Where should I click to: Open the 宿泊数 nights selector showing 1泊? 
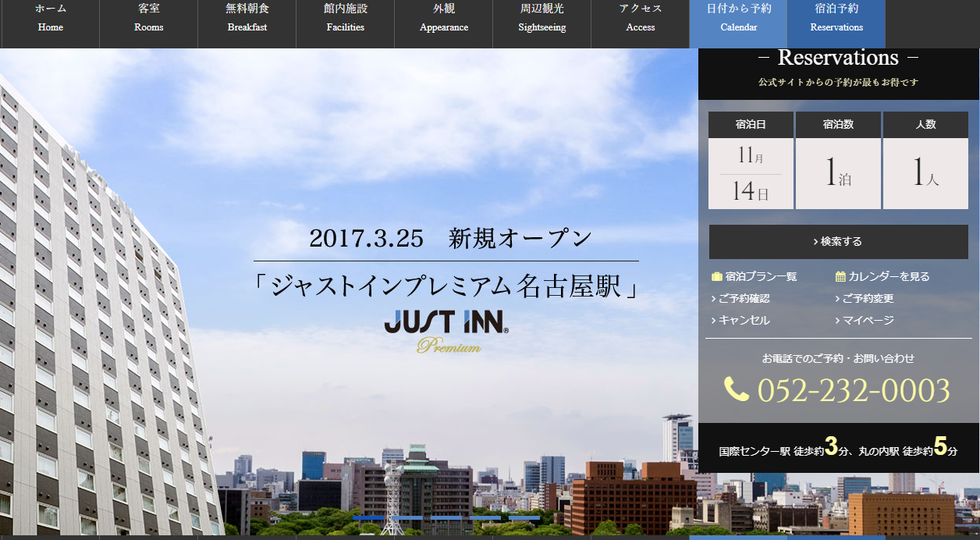838,173
